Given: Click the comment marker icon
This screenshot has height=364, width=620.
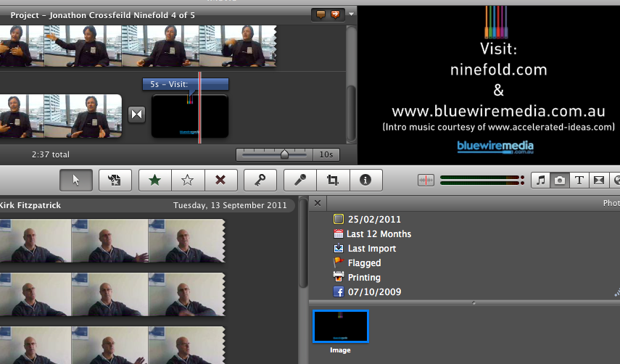Looking at the screenshot, I should click(x=321, y=15).
